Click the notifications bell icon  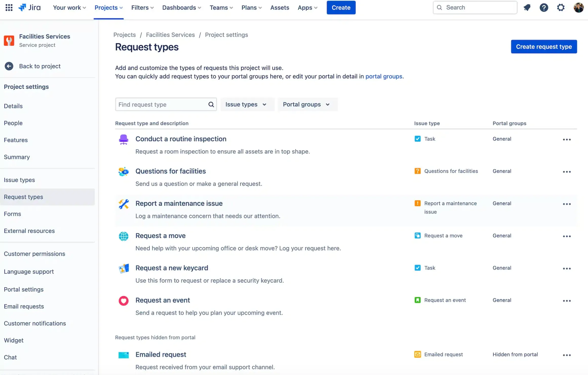click(x=527, y=8)
